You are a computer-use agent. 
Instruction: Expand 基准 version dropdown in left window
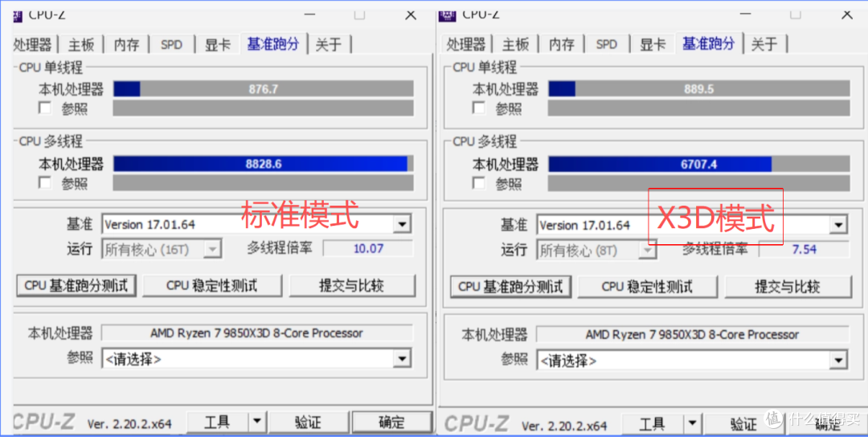[402, 224]
